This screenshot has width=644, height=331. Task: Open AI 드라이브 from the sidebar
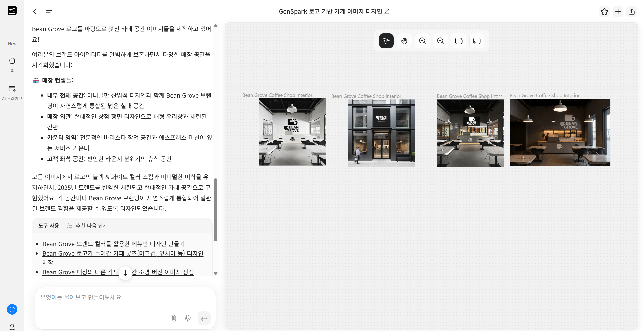tap(12, 92)
